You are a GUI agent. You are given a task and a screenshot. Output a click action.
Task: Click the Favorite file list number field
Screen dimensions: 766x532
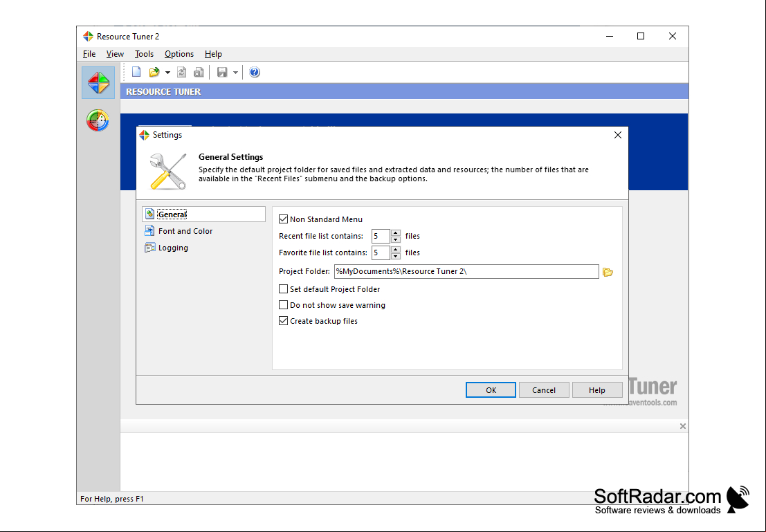click(x=381, y=253)
